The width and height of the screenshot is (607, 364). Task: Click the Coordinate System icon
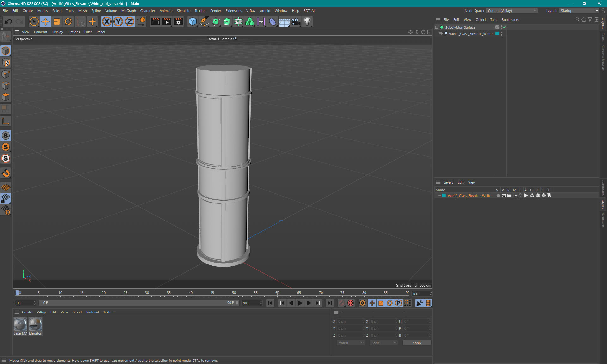click(x=141, y=21)
